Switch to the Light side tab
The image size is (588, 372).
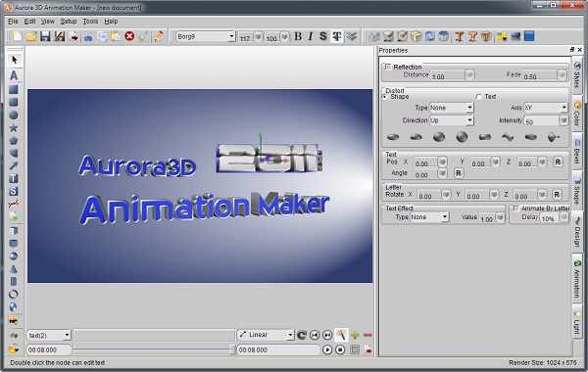coord(577,323)
